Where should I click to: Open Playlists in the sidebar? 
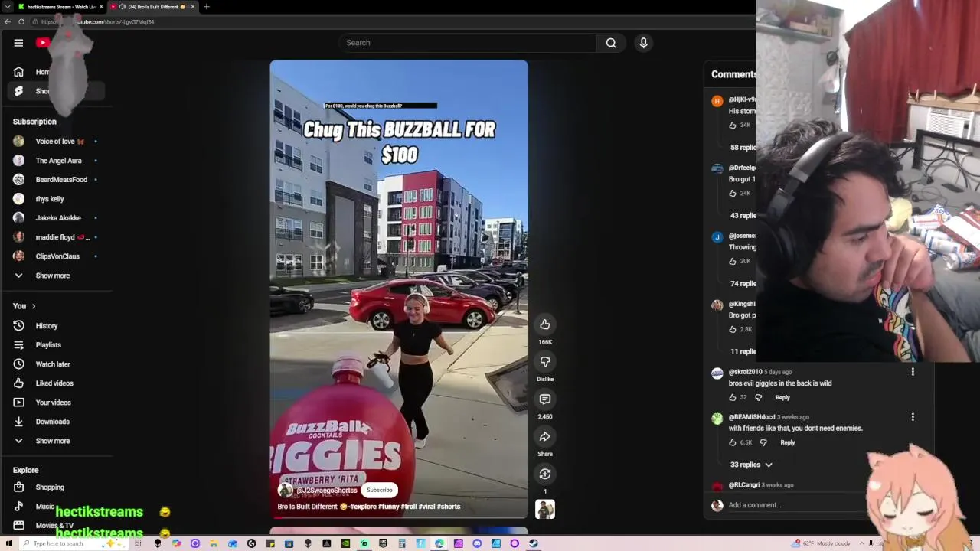48,345
